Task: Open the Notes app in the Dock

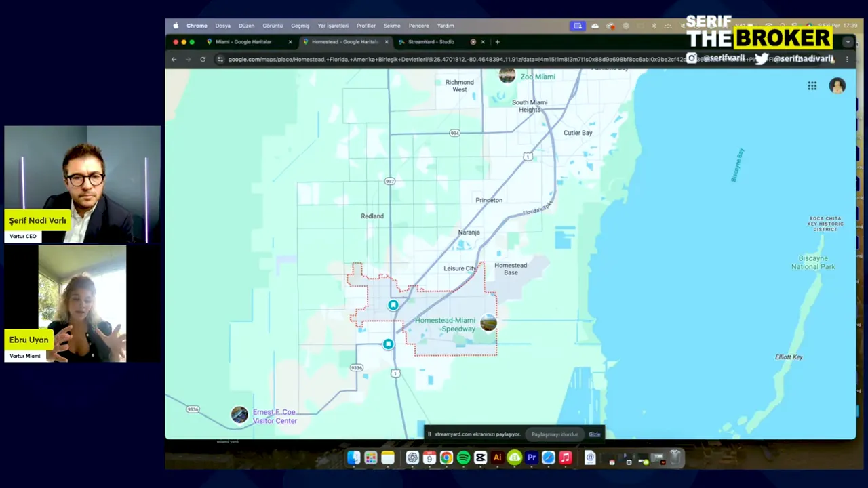Action: (388, 458)
